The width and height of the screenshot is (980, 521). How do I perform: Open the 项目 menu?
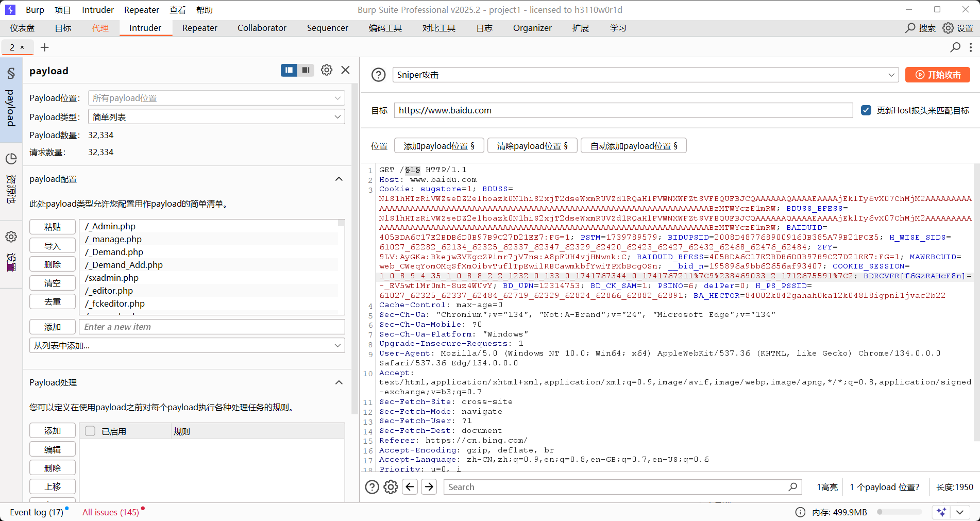pos(63,10)
